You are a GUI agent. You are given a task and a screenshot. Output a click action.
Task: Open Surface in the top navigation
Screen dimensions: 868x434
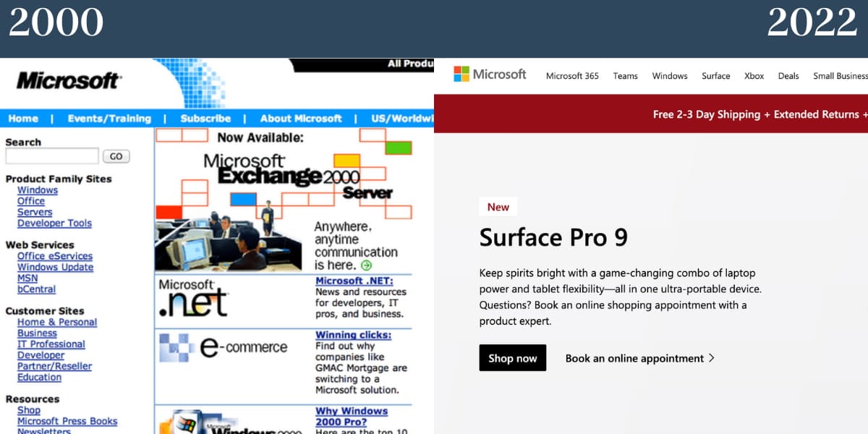pyautogui.click(x=716, y=76)
